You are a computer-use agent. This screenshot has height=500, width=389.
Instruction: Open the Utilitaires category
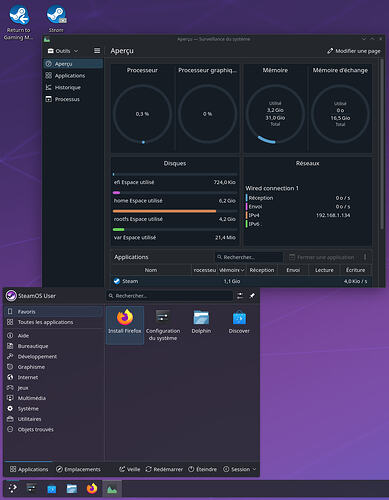tap(54, 419)
